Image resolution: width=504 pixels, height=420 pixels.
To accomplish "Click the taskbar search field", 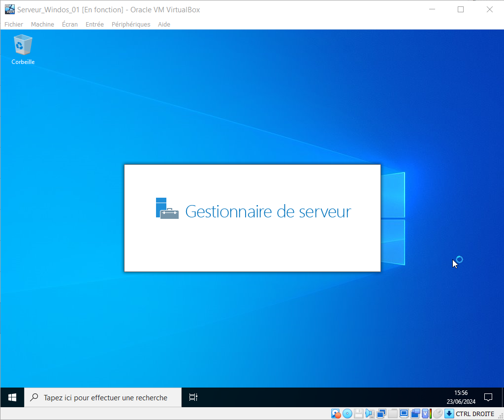I will click(103, 397).
